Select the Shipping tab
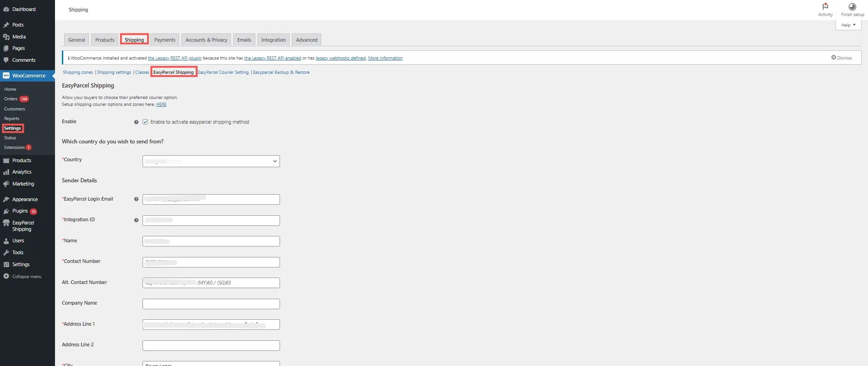The image size is (868, 366). [x=134, y=40]
